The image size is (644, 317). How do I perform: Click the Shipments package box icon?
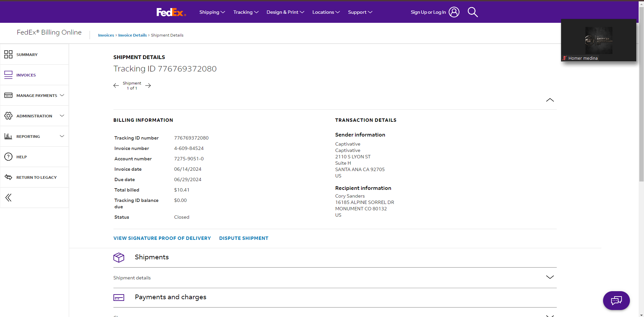pos(119,257)
